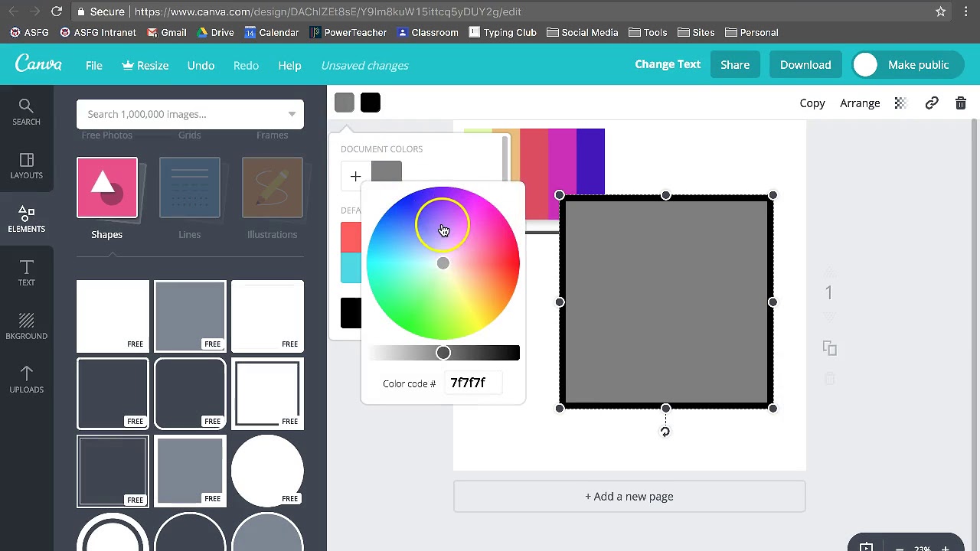
Task: Delete element with trash icon
Action: pyautogui.click(x=961, y=103)
